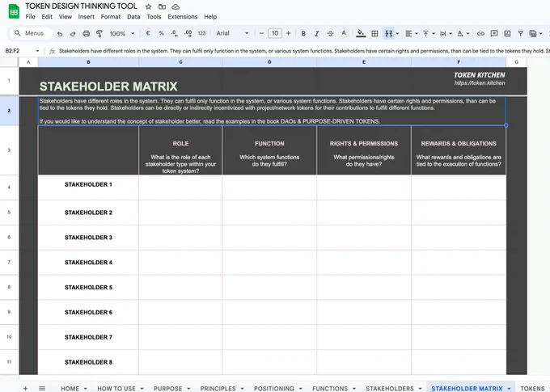Open the Arial font dropdown

click(232, 33)
